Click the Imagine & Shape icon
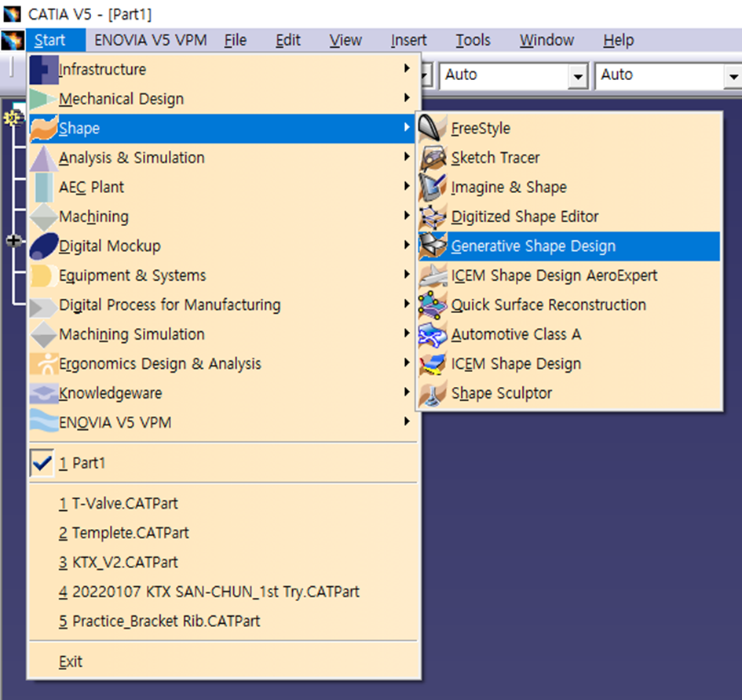 [433, 188]
